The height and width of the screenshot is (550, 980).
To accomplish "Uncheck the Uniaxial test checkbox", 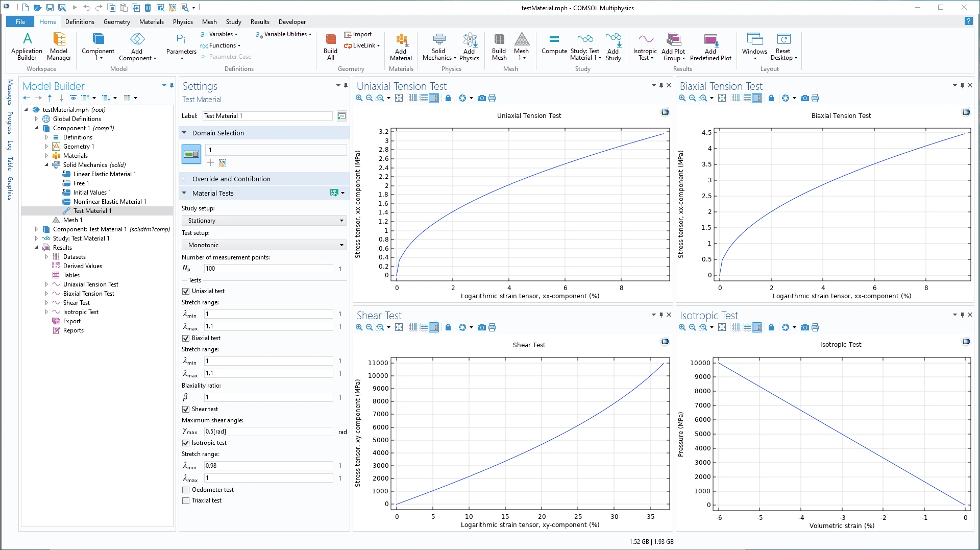I will point(186,291).
